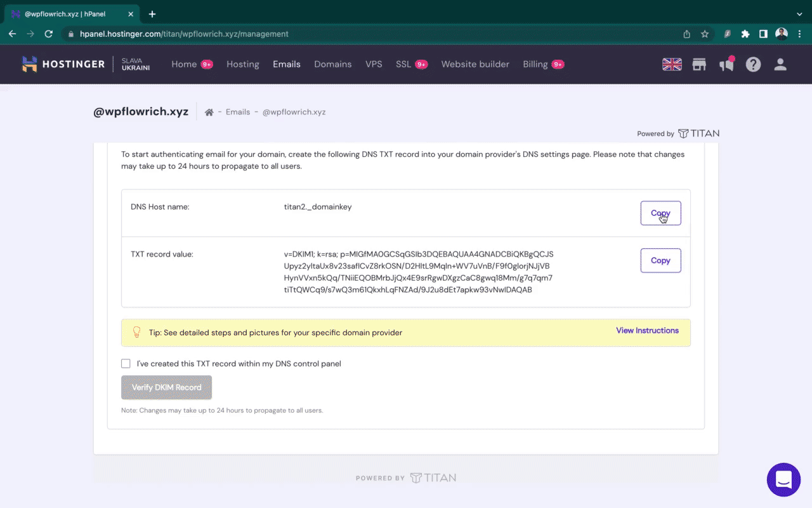Image resolution: width=812 pixels, height=508 pixels.
Task: Click Emails breadcrumb link
Action: pyautogui.click(x=238, y=112)
